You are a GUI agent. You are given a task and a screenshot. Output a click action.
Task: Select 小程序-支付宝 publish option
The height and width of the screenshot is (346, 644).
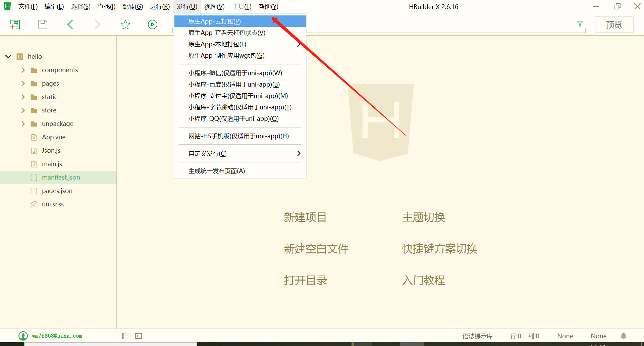click(240, 96)
